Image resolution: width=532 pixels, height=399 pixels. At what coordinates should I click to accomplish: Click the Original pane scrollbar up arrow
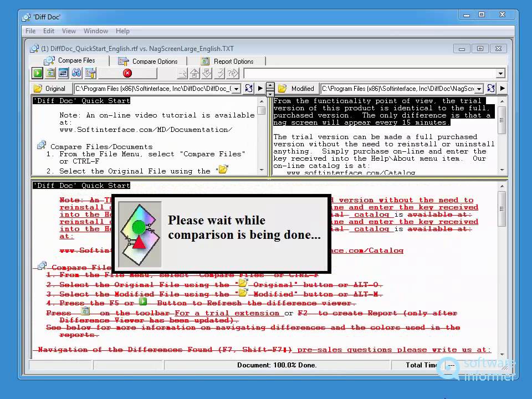pyautogui.click(x=261, y=101)
